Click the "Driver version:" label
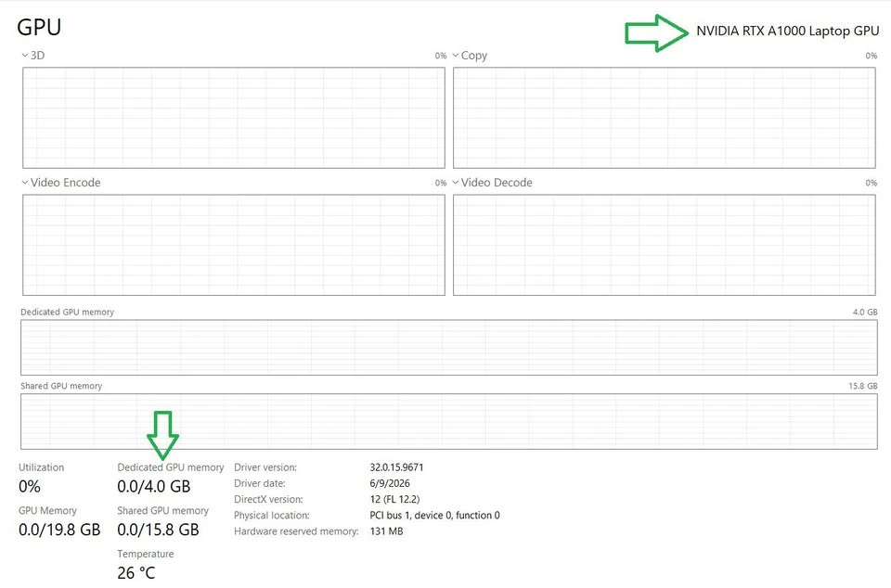 coord(265,467)
